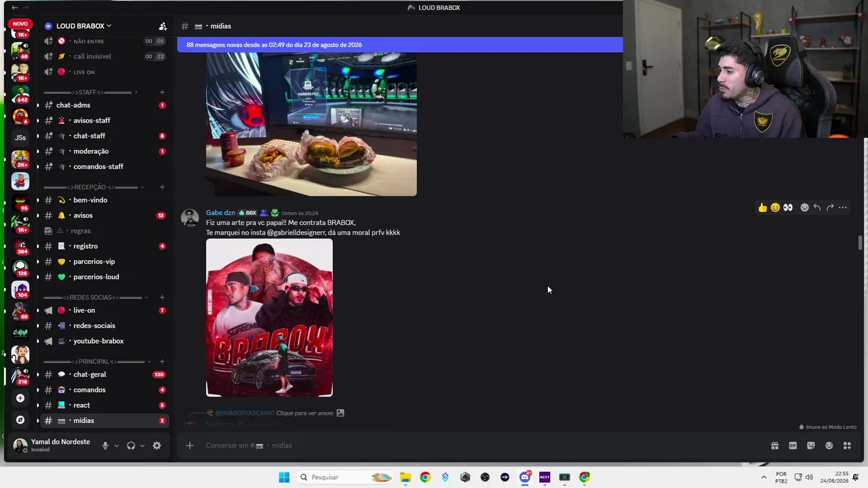Open the youtube-brabox channel
The width and height of the screenshot is (868, 488).
(x=104, y=341)
